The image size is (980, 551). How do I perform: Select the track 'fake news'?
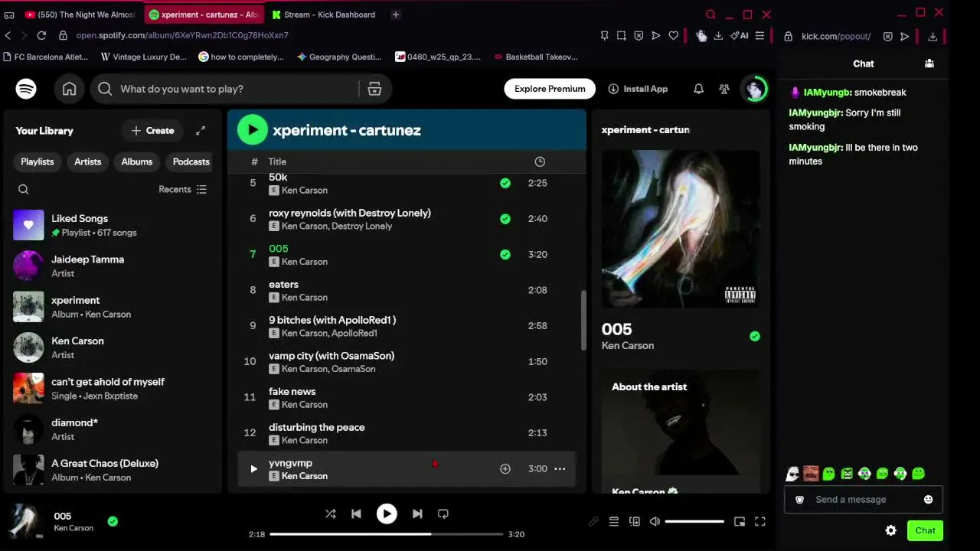292,391
